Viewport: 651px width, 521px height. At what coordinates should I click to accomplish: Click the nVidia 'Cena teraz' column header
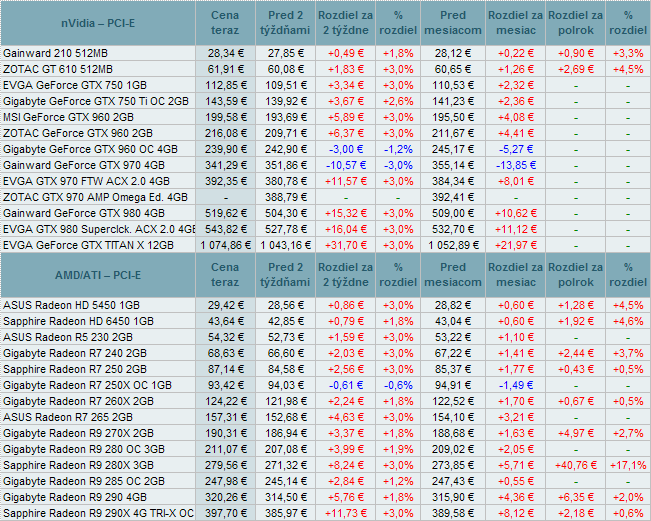click(225, 23)
